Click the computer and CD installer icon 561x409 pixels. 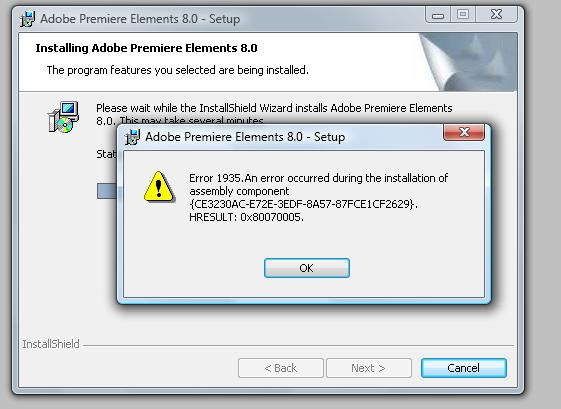point(64,117)
